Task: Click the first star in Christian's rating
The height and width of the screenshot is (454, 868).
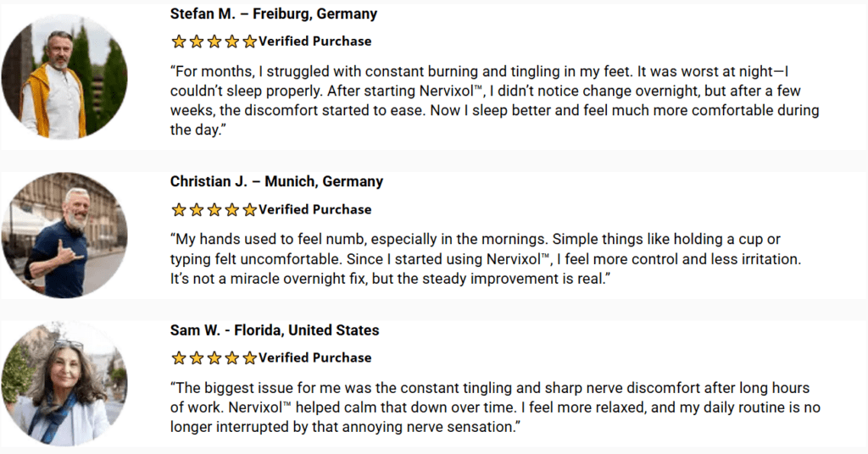Action: [178, 209]
